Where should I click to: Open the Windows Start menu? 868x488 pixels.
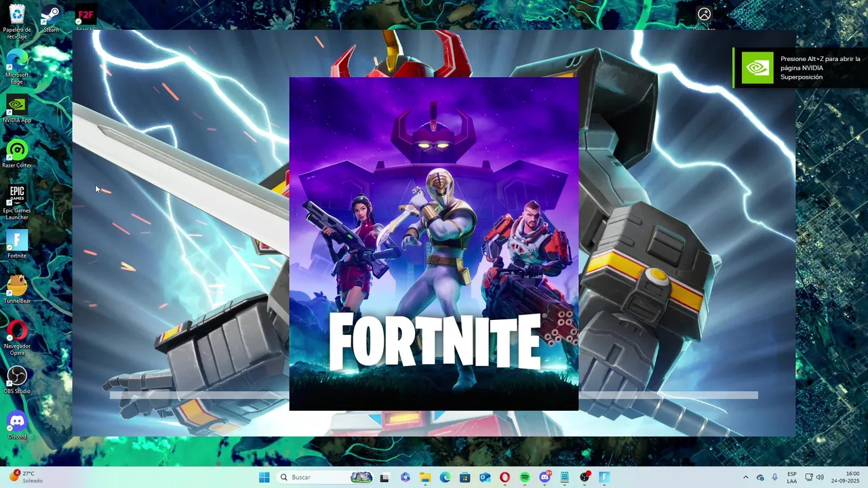pos(264,477)
